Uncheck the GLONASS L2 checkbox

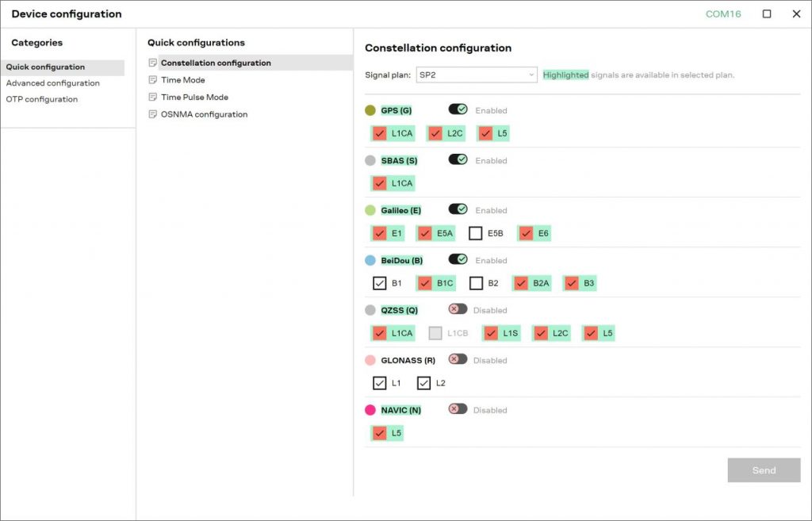click(424, 383)
